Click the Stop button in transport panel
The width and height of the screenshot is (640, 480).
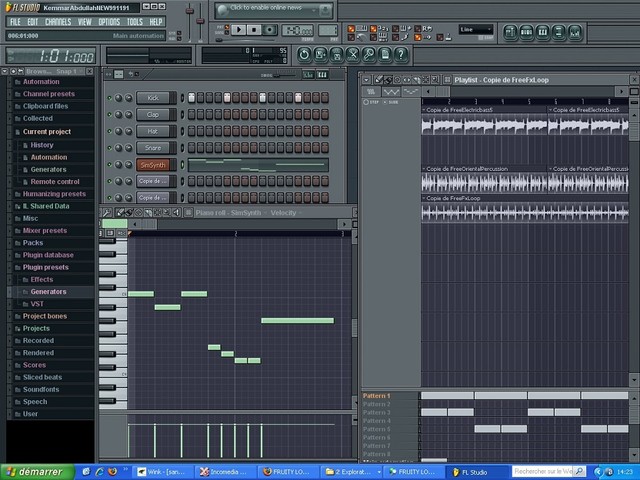pos(254,30)
